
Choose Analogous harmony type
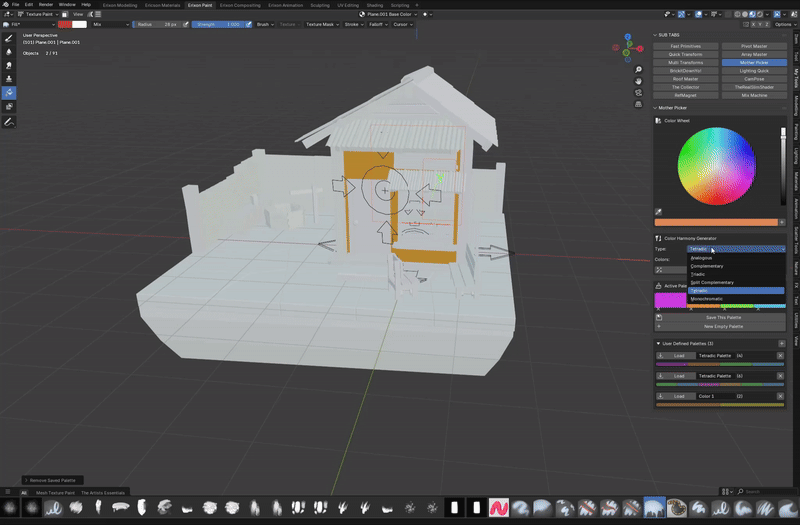click(736, 258)
